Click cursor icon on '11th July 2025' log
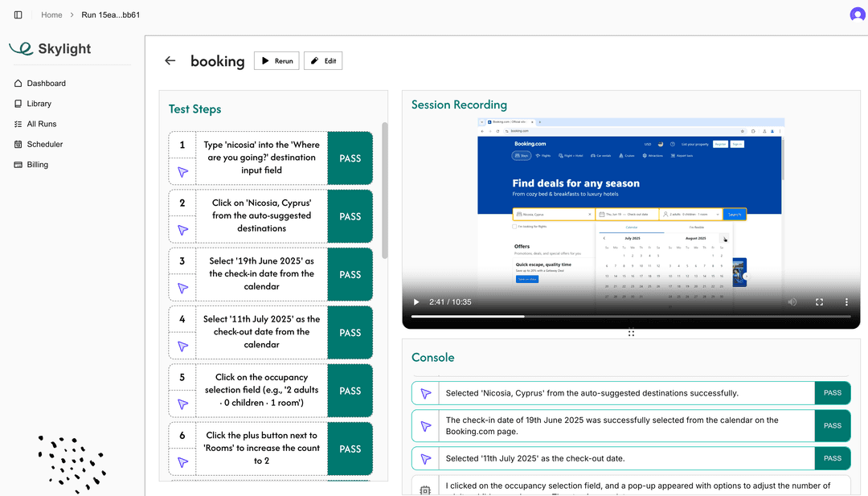The width and height of the screenshot is (868, 496). [x=426, y=458]
